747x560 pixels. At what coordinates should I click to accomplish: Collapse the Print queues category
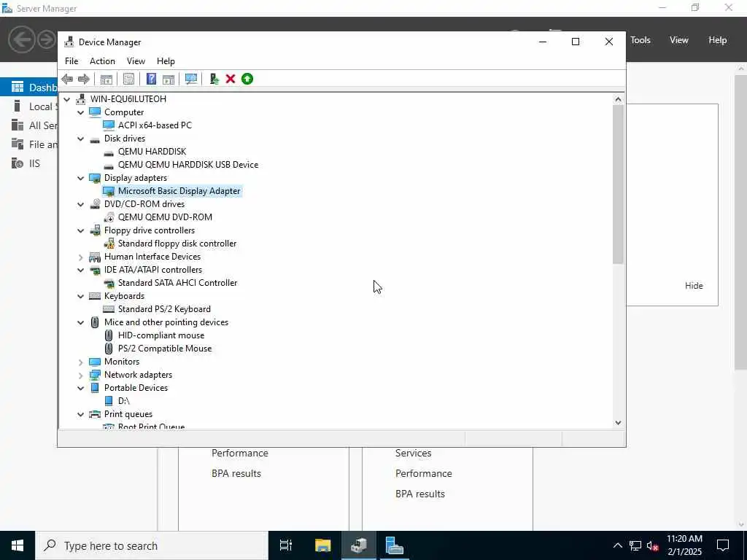point(81,414)
